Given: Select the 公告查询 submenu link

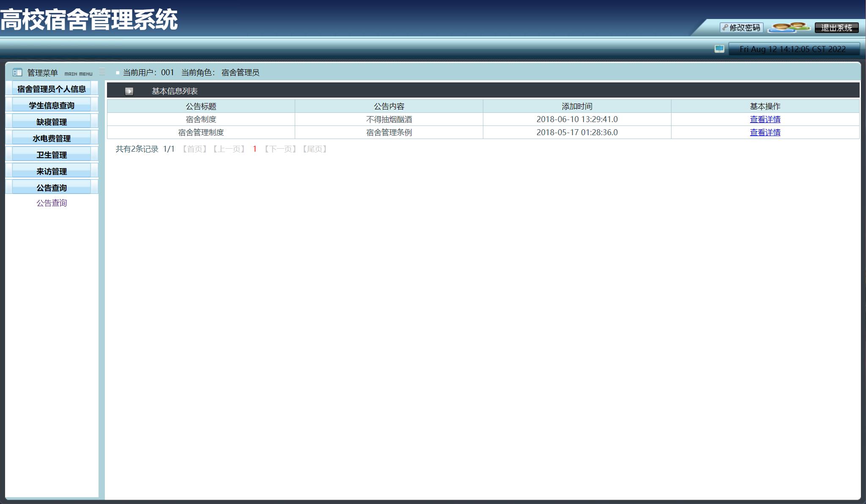Looking at the screenshot, I should (x=52, y=203).
